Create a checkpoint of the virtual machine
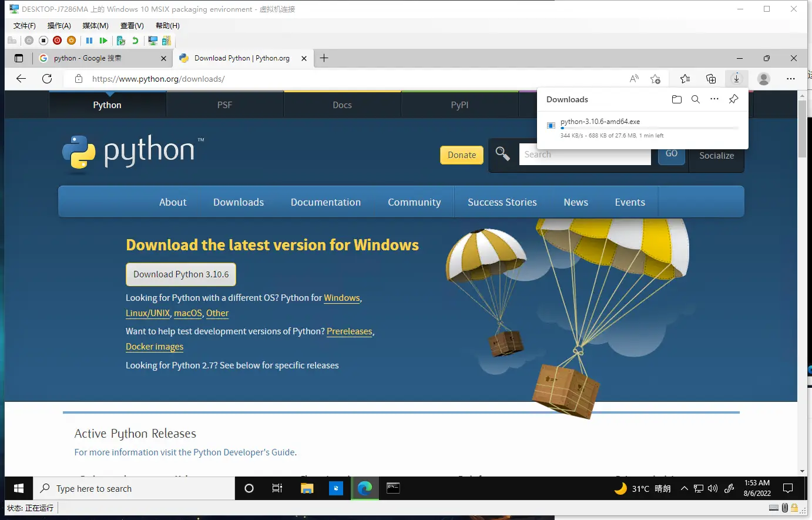 tap(121, 40)
